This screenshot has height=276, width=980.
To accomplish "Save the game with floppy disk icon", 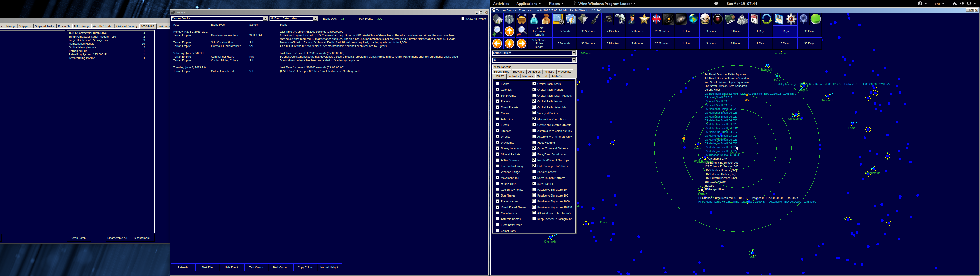I will point(779,19).
